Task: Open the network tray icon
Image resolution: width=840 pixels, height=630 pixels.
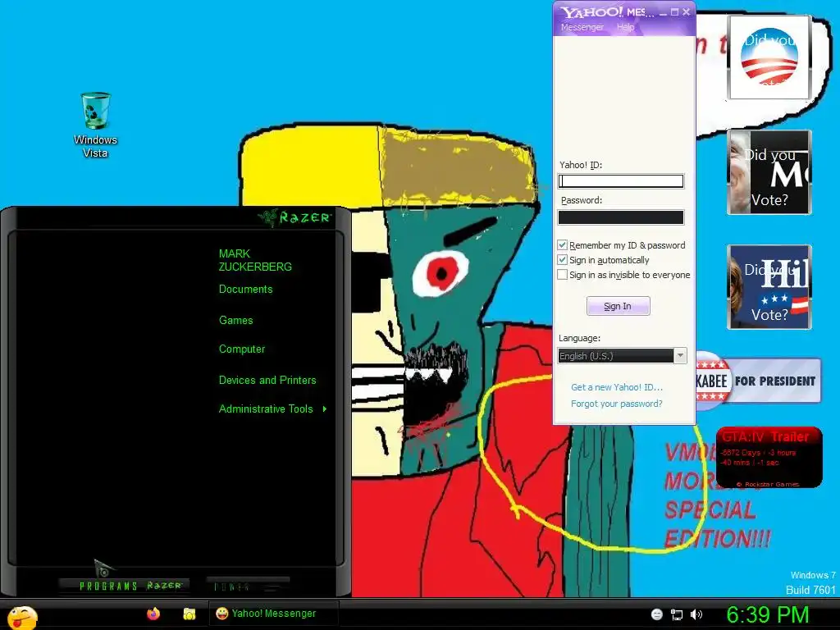Action: point(677,614)
